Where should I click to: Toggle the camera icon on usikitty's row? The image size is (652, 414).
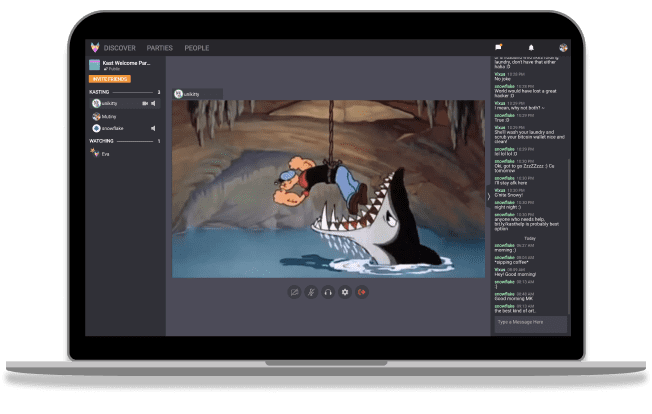[145, 103]
